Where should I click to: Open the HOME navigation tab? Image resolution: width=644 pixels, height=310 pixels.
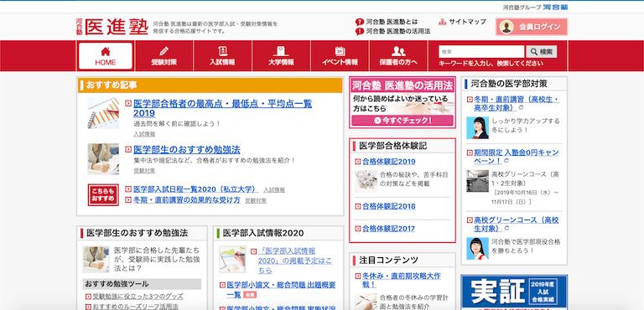pyautogui.click(x=106, y=56)
